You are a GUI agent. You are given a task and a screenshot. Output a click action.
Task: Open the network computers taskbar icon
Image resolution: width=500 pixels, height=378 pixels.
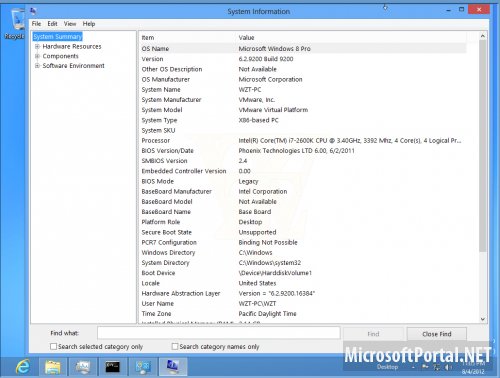(x=143, y=367)
